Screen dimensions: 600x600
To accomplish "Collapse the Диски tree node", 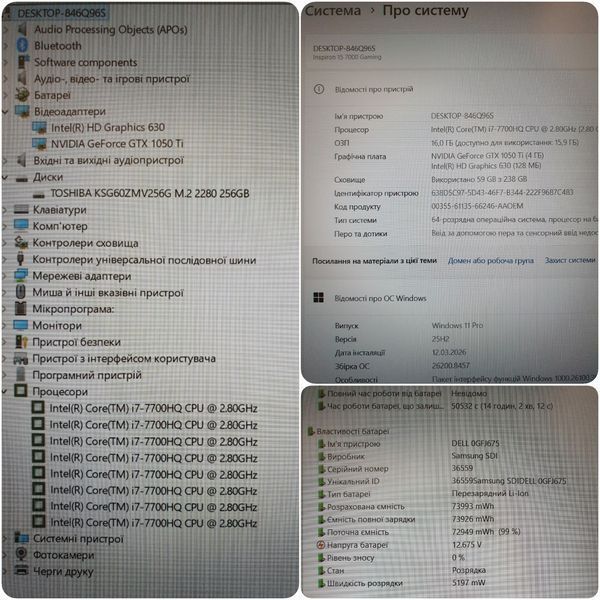I will 5,178.
